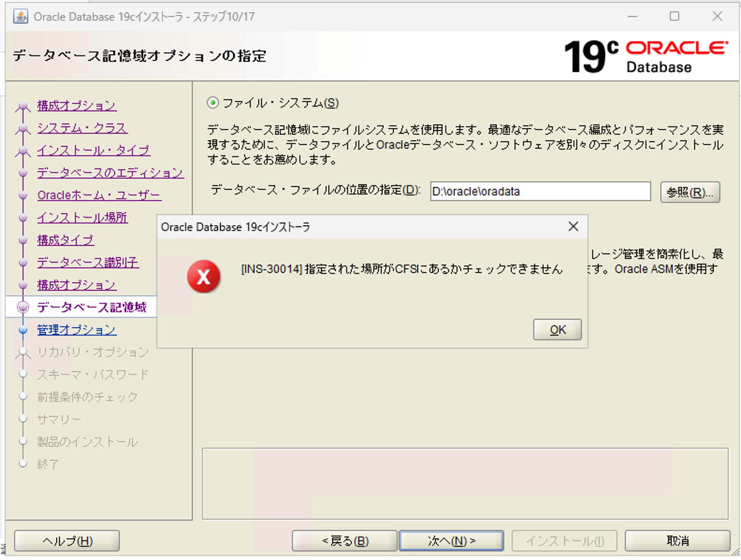
Task: Click the step marker beside データベース識別子
Action: [23, 263]
